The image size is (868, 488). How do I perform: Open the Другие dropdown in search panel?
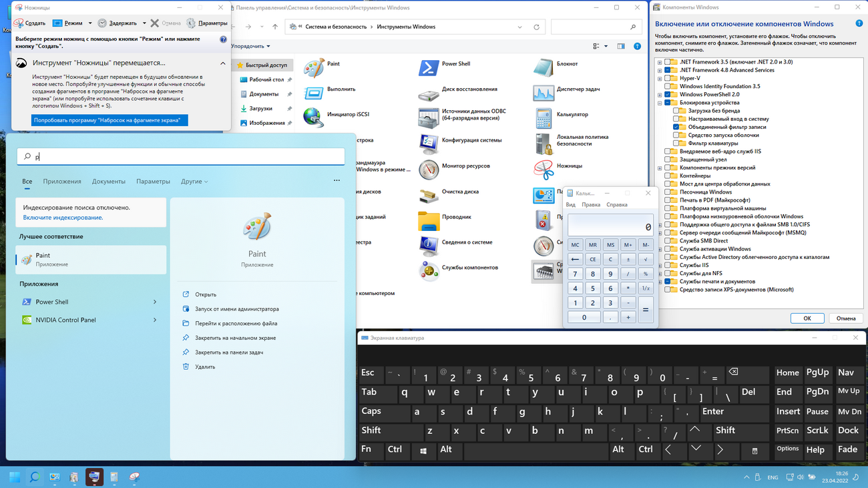pyautogui.click(x=194, y=182)
